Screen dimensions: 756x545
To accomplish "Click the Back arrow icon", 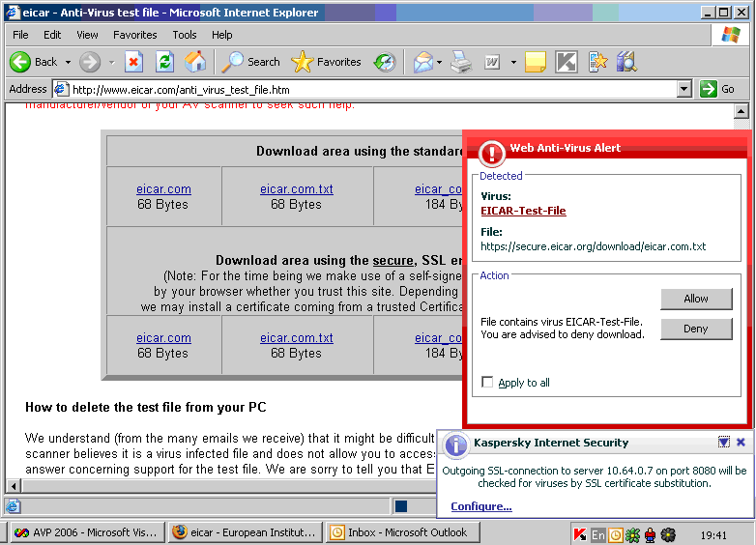I will pyautogui.click(x=20, y=62).
